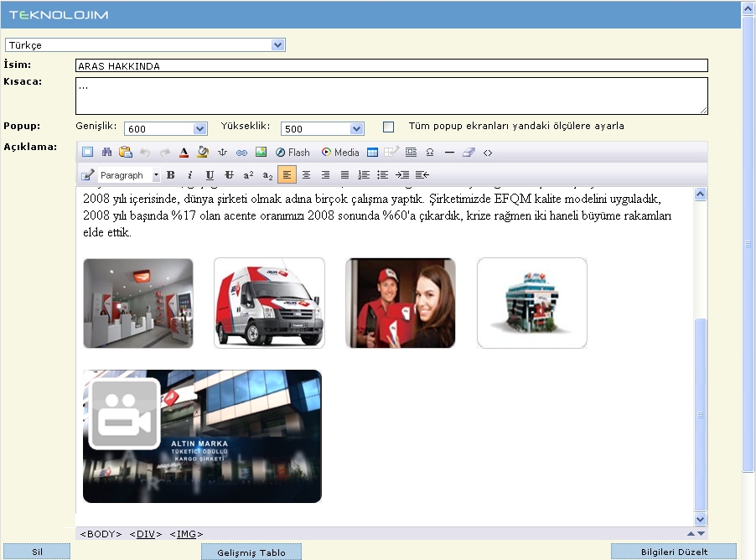Shrink editor with status bar up arrow

[691, 533]
